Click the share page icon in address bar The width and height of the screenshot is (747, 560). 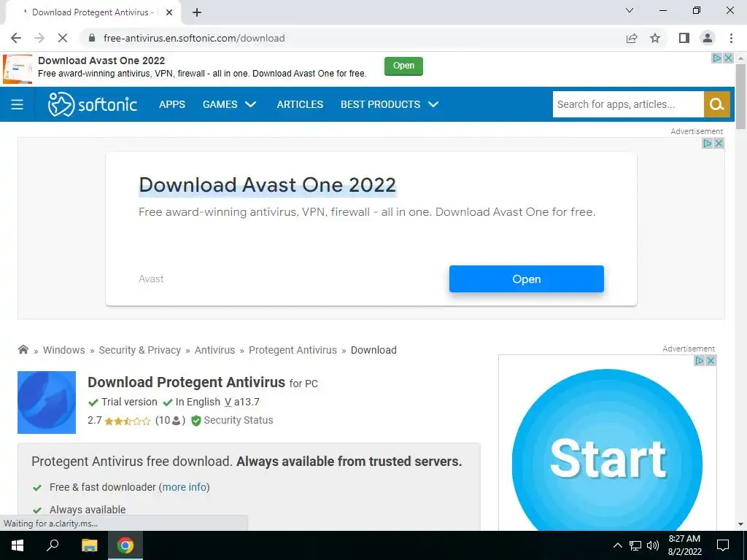tap(632, 38)
